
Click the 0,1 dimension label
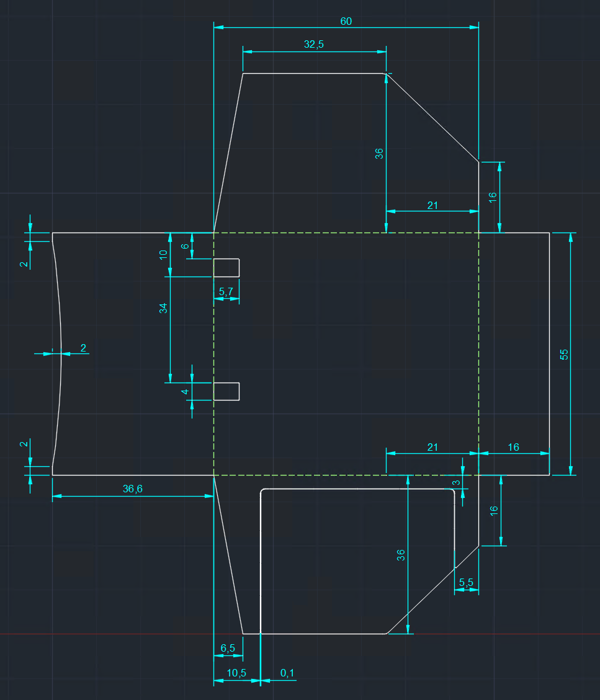point(287,673)
